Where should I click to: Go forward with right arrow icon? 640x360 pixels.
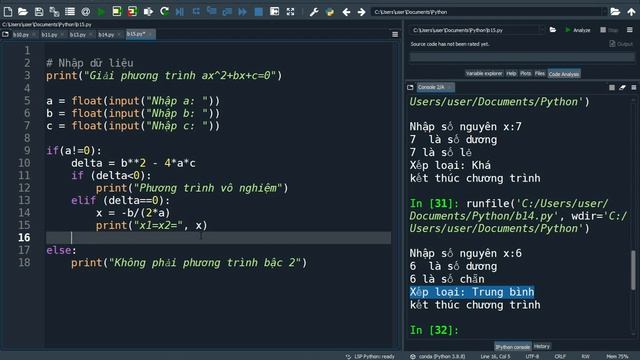pyautogui.click(x=361, y=12)
